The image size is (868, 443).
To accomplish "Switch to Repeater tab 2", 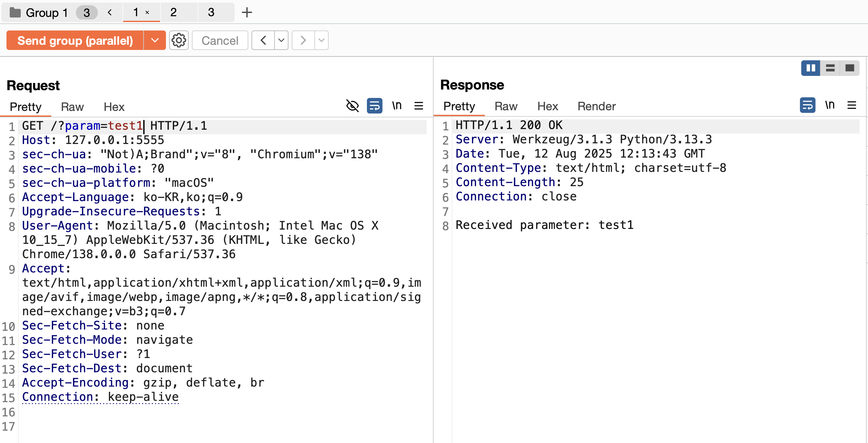I will point(173,12).
